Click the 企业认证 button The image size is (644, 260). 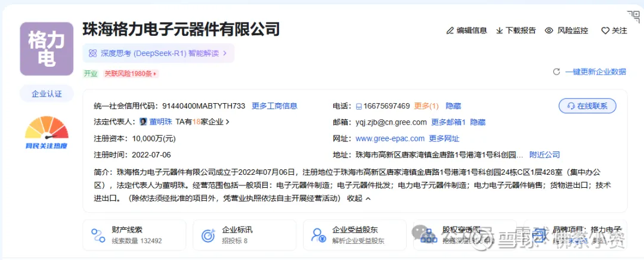coord(47,94)
